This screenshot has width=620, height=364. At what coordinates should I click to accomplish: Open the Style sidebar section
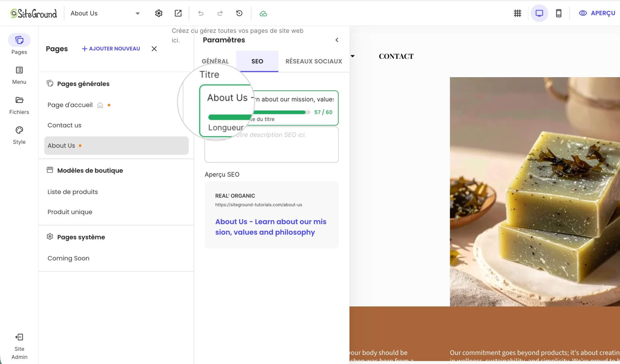tap(19, 135)
